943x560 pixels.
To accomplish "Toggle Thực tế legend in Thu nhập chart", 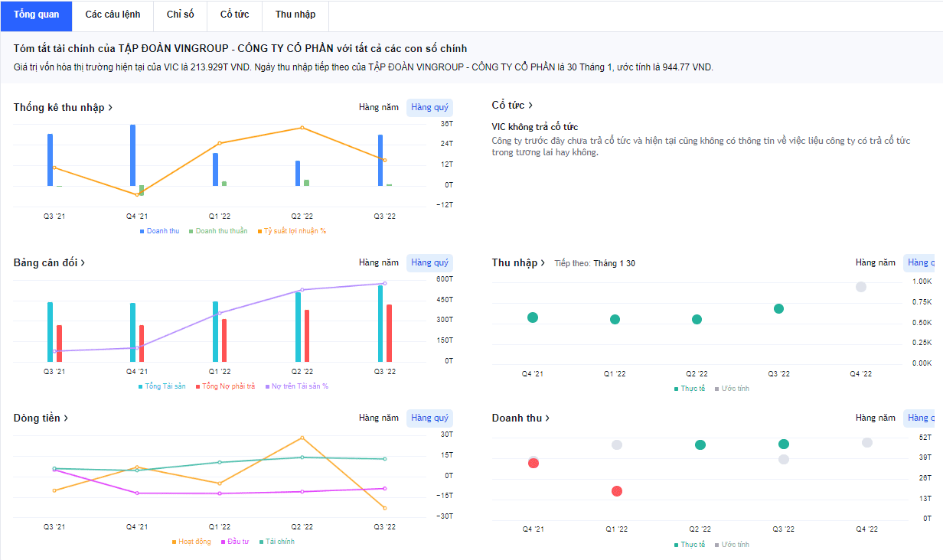I will [690, 389].
